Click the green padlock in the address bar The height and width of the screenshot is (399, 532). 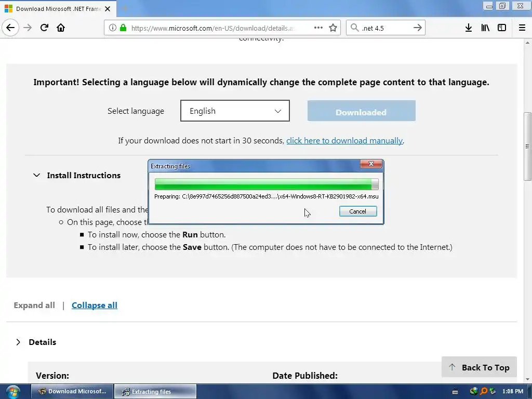[x=123, y=28]
